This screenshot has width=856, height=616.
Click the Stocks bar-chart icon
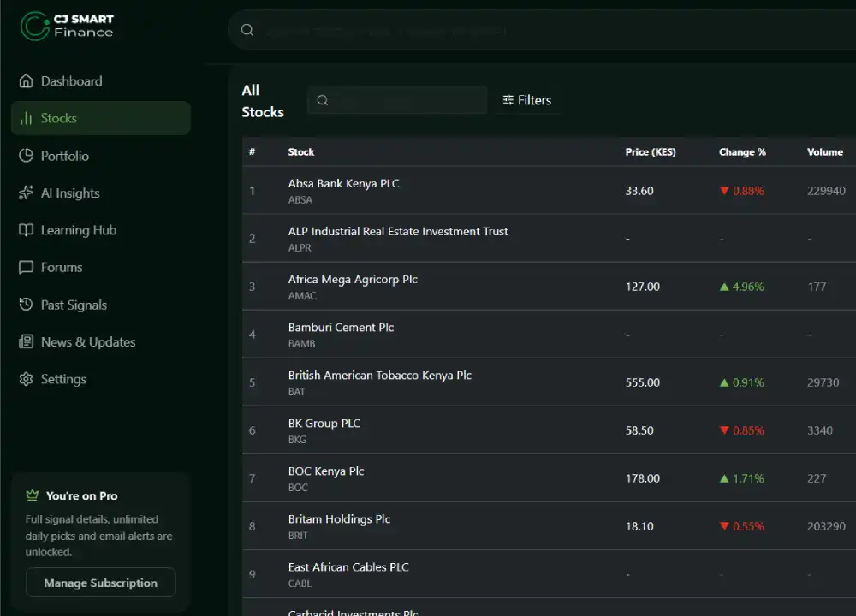26,118
